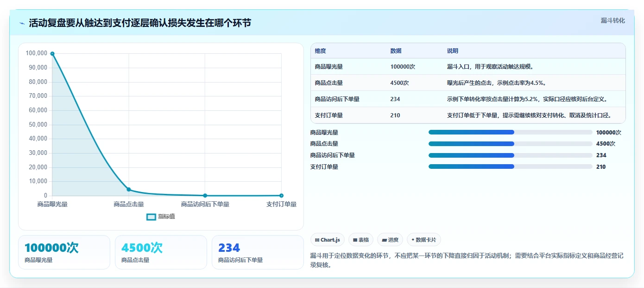Click the 4500次 value in the table
The width and height of the screenshot is (644, 288).
[x=400, y=83]
